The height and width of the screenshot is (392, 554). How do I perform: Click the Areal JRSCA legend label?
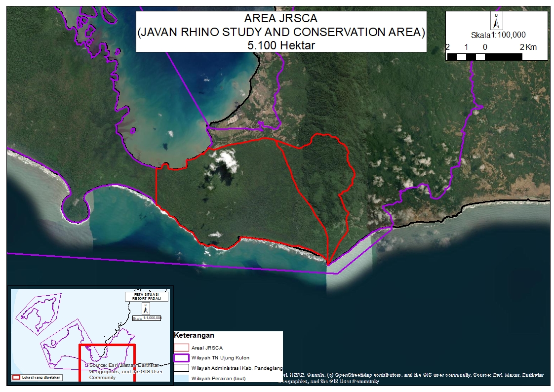click(x=207, y=348)
